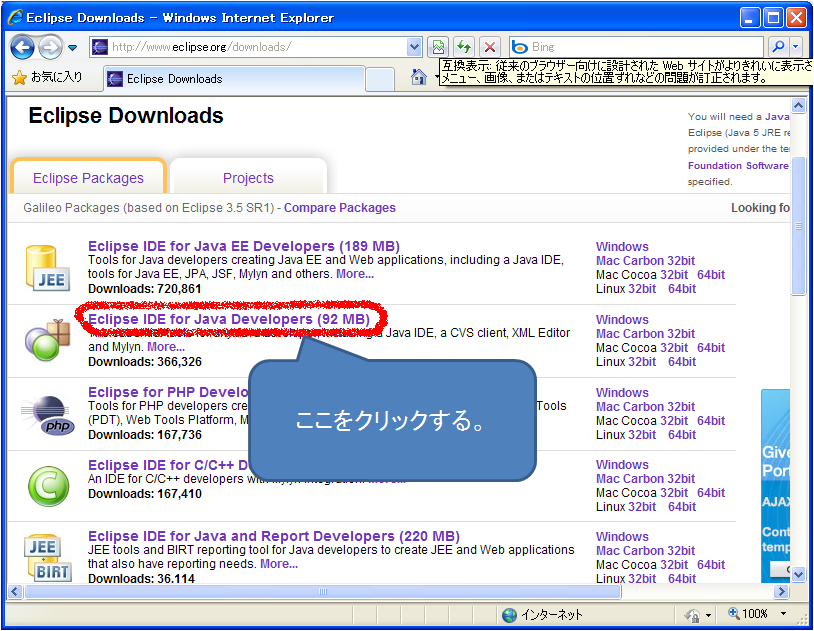This screenshot has height=631, width=814.
Task: Click the JEE package icon
Action: (47, 267)
